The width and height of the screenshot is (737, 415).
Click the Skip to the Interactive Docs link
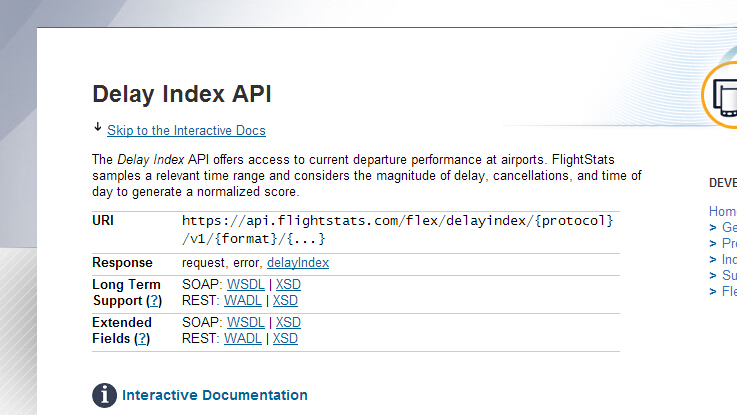point(186,130)
